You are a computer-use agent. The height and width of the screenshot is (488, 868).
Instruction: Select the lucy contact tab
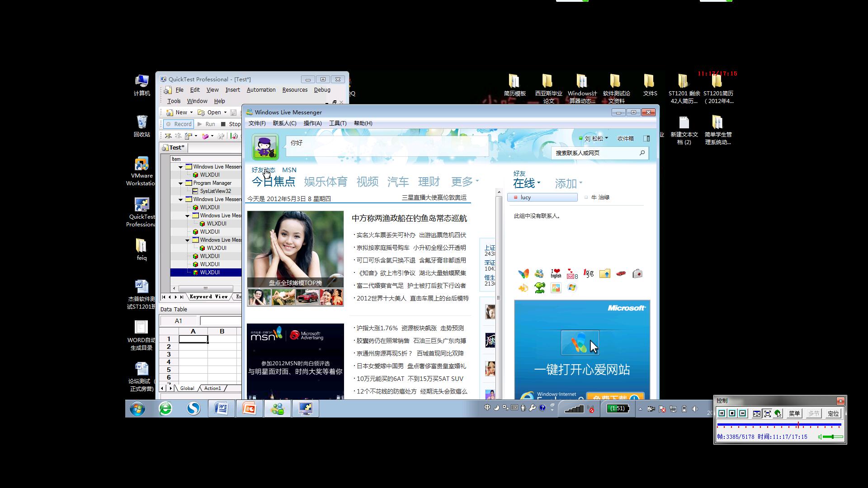542,197
